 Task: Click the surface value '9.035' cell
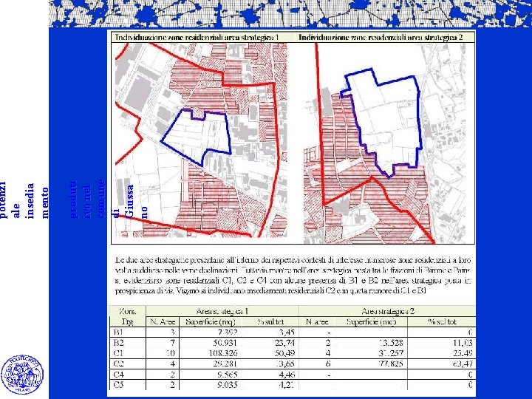pos(228,385)
